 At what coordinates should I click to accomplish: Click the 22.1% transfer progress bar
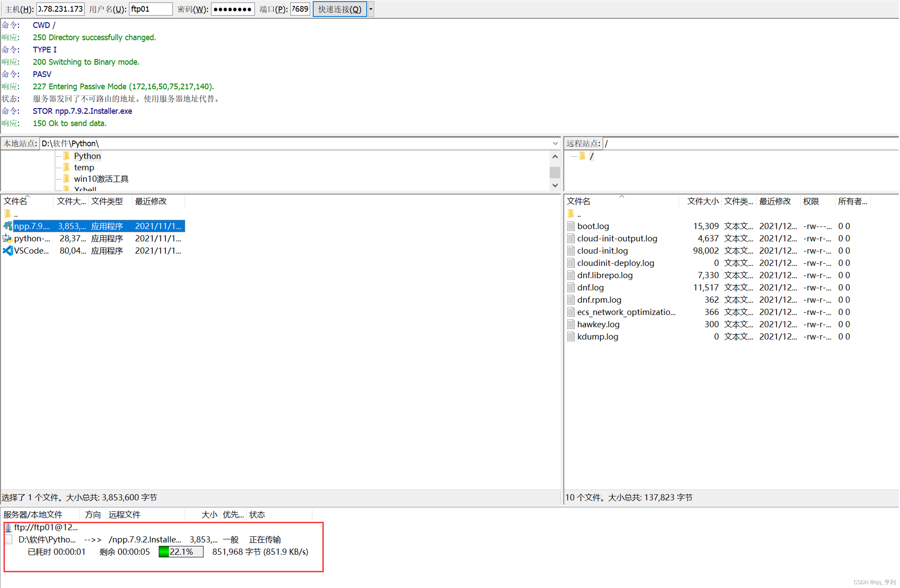[x=181, y=552]
